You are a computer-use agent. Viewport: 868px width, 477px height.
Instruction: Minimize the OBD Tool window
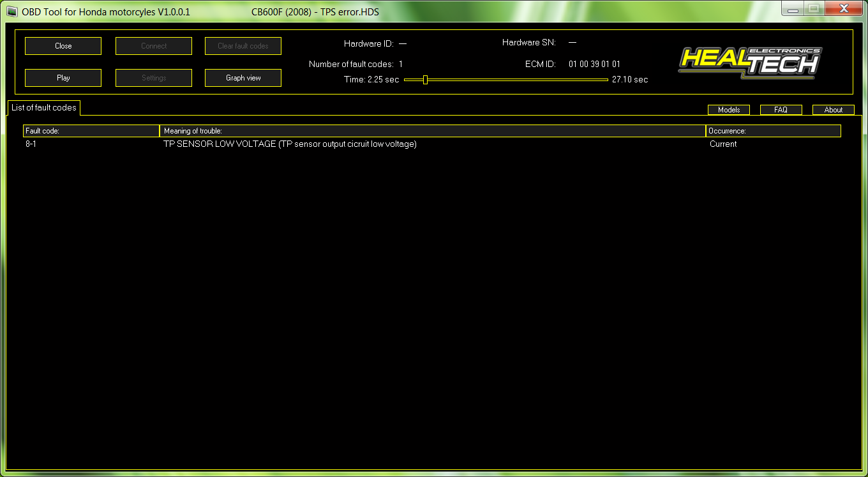793,9
